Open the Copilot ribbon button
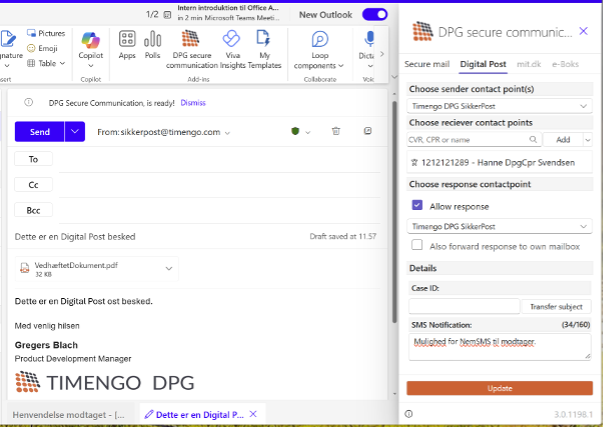This screenshot has height=428, width=604. pos(91,50)
